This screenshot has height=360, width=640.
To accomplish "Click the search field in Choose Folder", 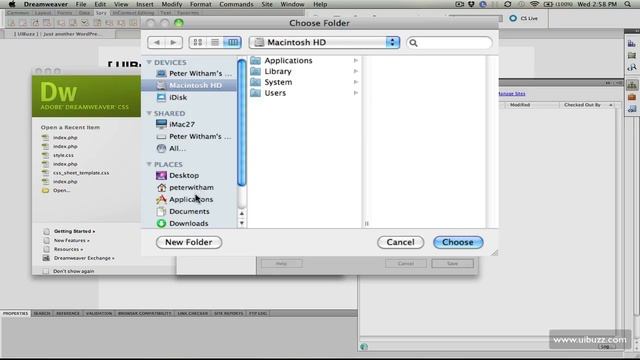I will (x=449, y=42).
